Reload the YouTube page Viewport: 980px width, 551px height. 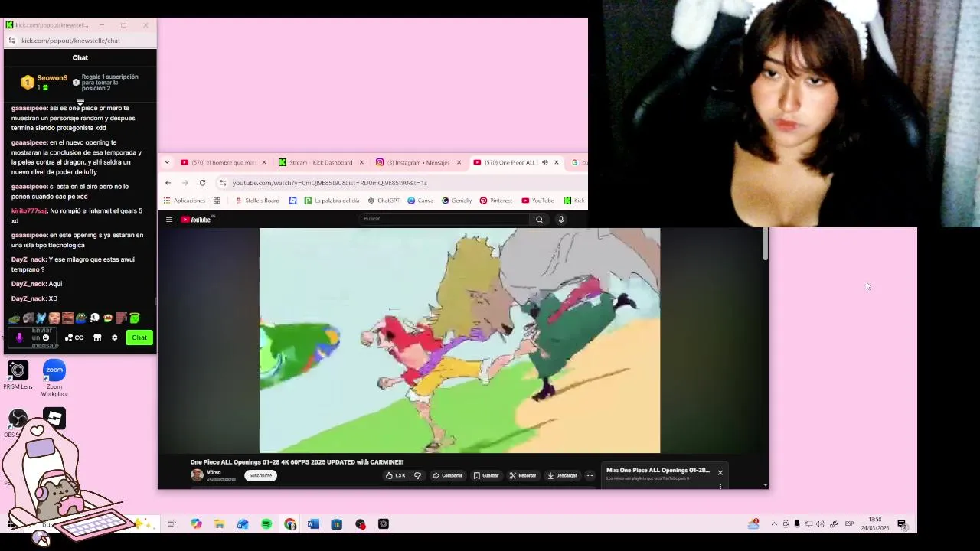click(x=202, y=183)
